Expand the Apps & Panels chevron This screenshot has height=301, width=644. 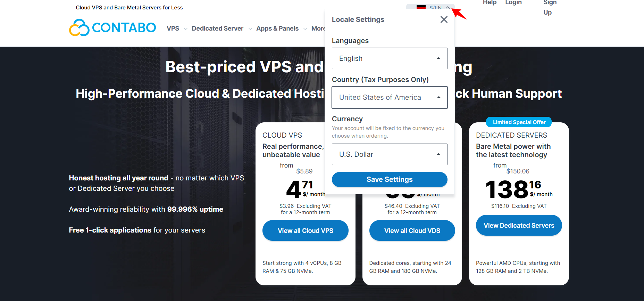(x=305, y=29)
